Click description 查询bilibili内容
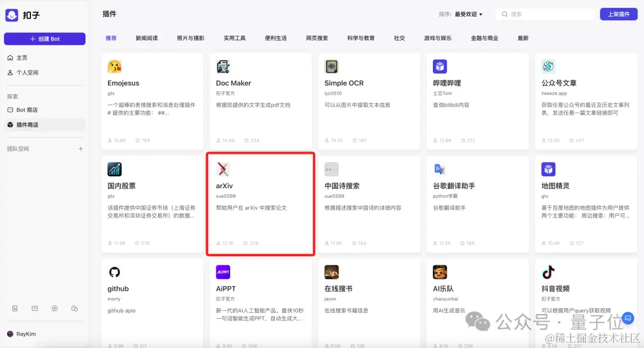Screen dimensions: 644x348 point(451,105)
